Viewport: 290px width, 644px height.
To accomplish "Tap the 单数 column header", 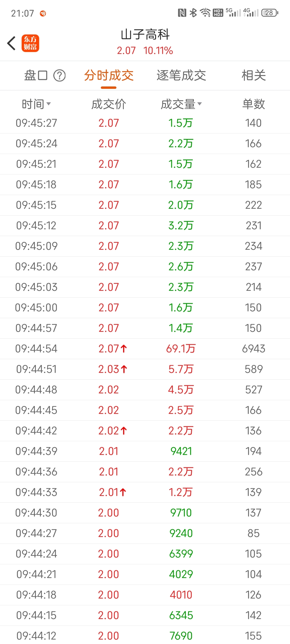I will click(254, 104).
